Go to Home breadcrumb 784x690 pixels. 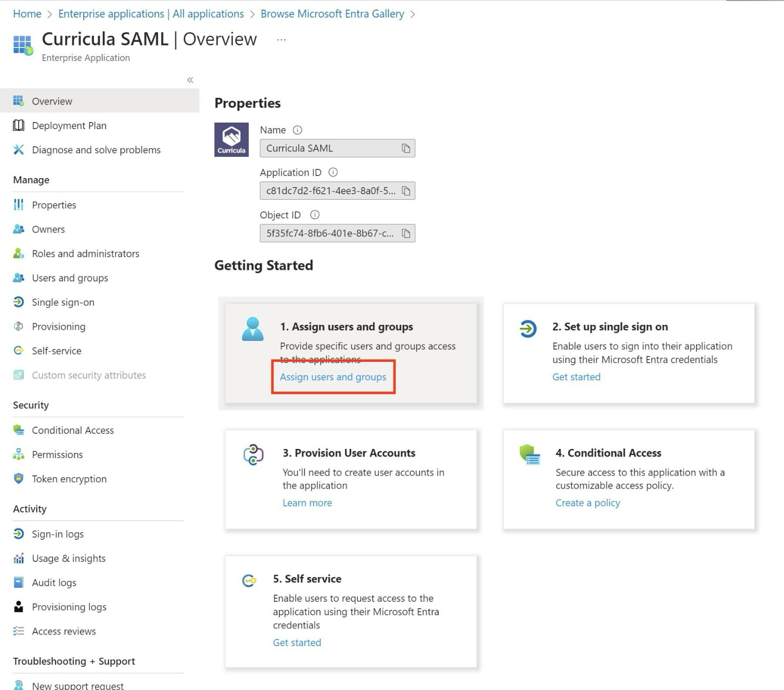27,14
